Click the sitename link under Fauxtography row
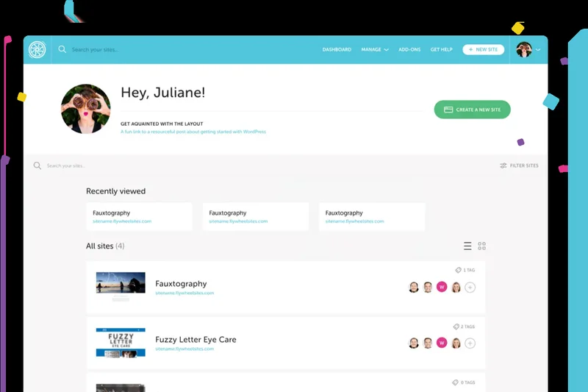Screen dimensions: 588x392 [184, 293]
